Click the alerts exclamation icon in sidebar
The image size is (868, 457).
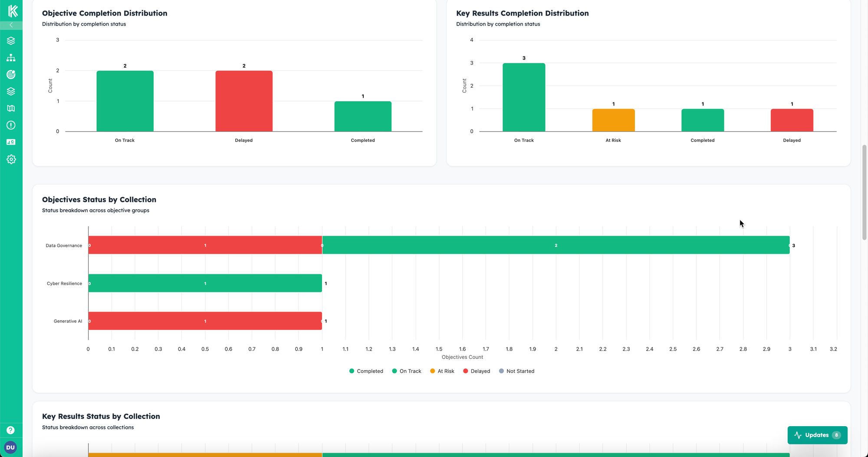(x=11, y=125)
